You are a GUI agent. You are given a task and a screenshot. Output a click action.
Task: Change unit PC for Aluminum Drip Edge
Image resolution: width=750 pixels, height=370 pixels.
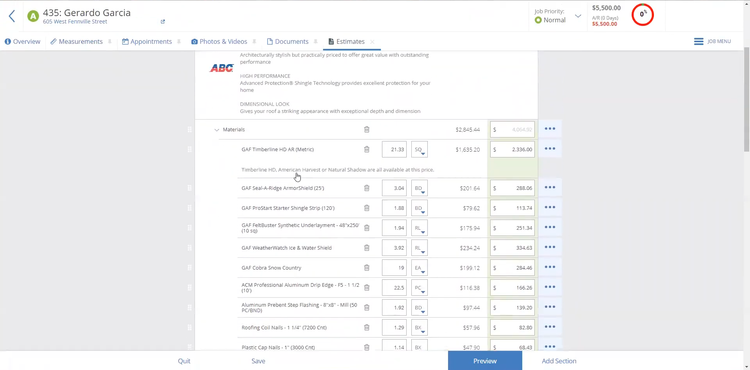point(419,288)
